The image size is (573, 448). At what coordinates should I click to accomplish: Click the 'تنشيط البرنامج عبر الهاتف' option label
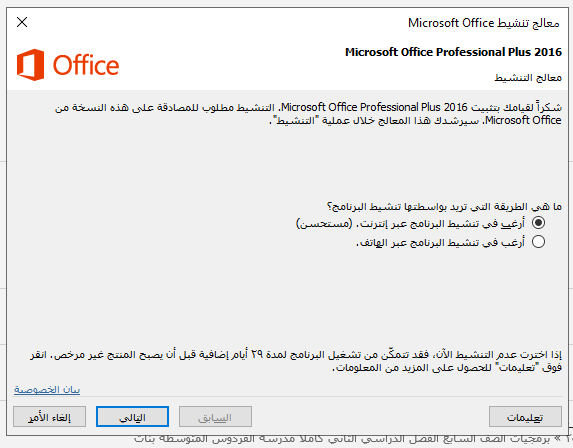click(x=441, y=242)
